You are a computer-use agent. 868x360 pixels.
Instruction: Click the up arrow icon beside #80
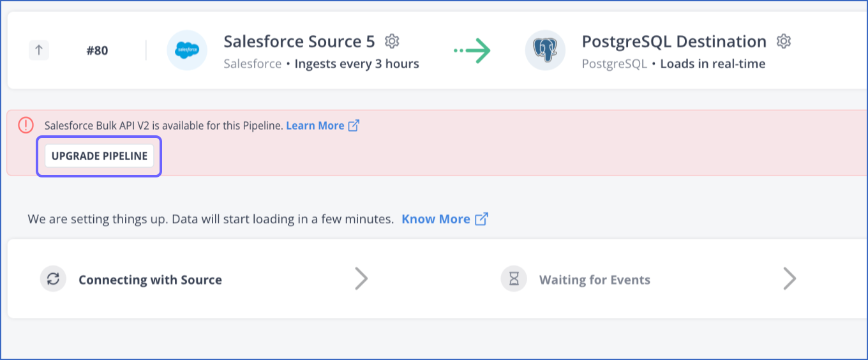[x=38, y=50]
